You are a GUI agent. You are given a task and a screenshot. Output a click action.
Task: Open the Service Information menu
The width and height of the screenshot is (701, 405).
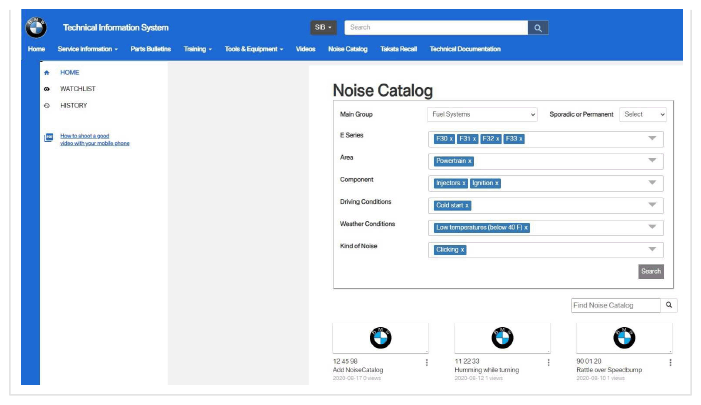pyautogui.click(x=87, y=49)
